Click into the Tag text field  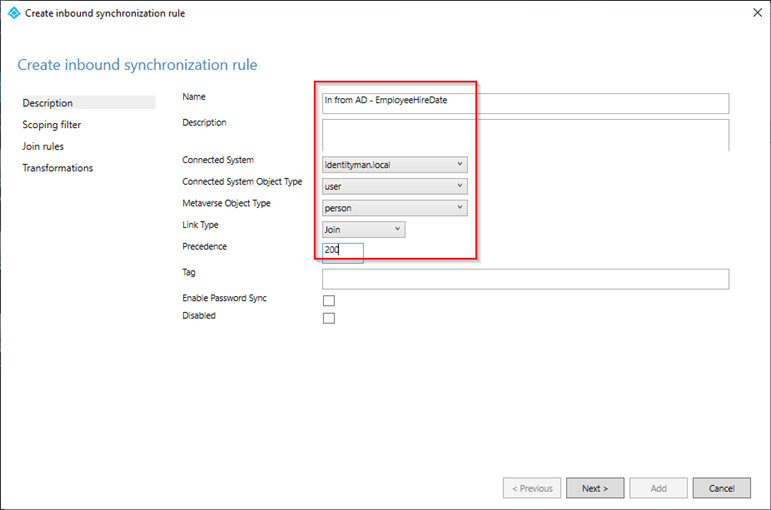pyautogui.click(x=525, y=279)
